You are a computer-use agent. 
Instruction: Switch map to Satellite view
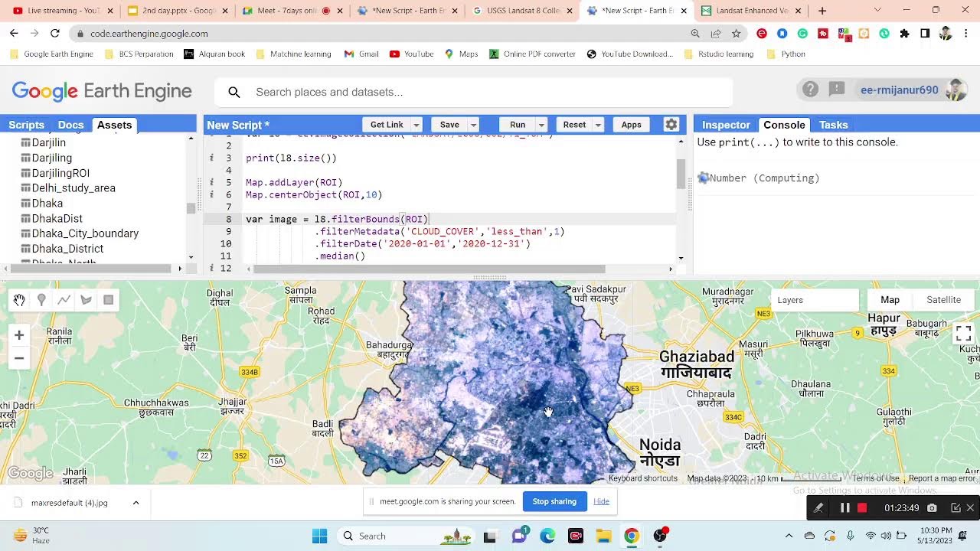[943, 300]
